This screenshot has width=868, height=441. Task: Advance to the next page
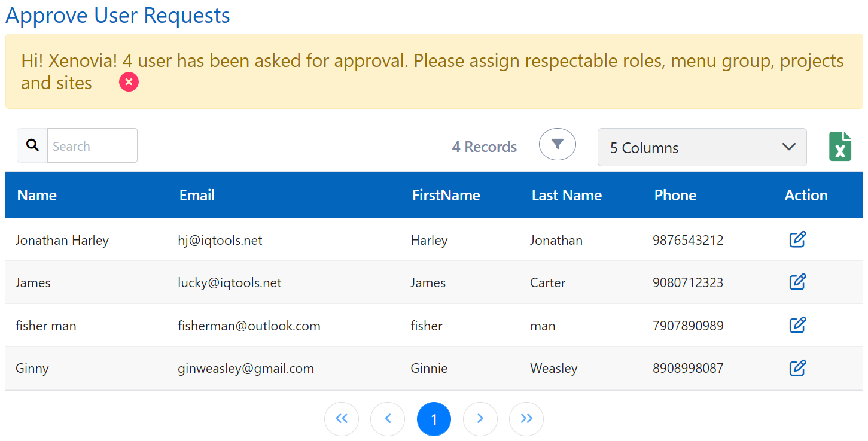click(x=480, y=419)
